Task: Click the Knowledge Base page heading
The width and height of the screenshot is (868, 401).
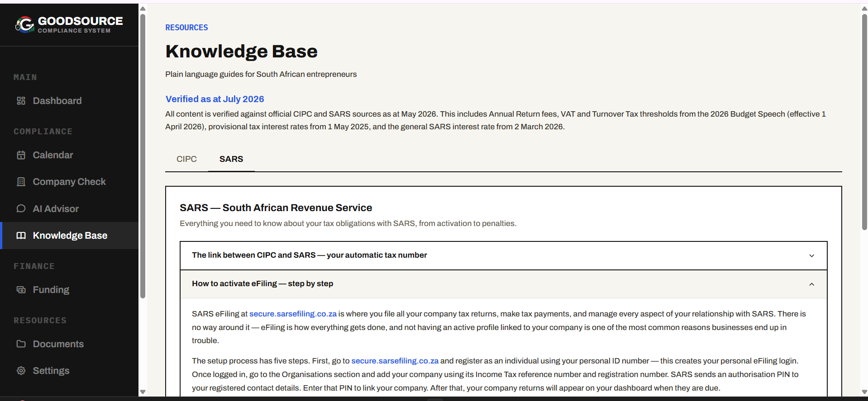Action: pos(241,52)
